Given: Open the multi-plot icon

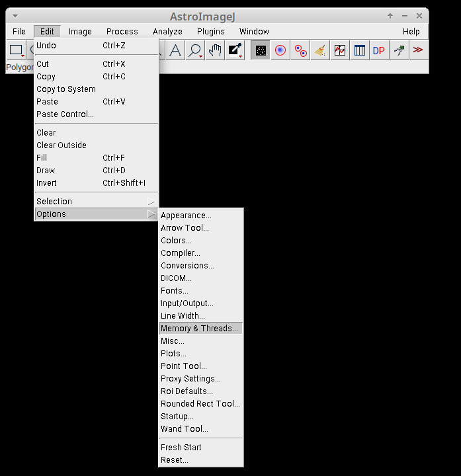Looking at the screenshot, I should [x=340, y=50].
